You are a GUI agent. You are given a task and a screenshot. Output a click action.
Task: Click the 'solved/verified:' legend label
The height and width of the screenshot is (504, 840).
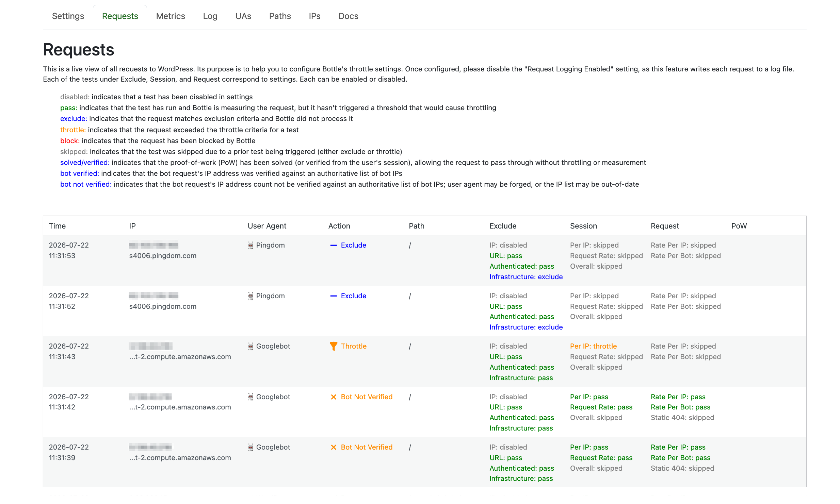pyautogui.click(x=85, y=163)
